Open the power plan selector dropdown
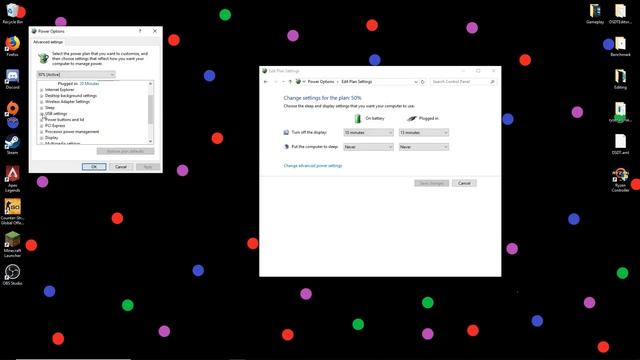 76,74
